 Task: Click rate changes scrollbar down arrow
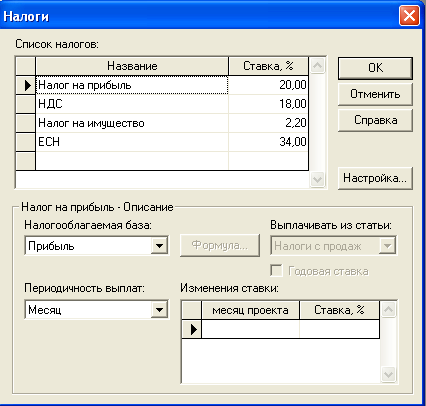click(x=388, y=374)
